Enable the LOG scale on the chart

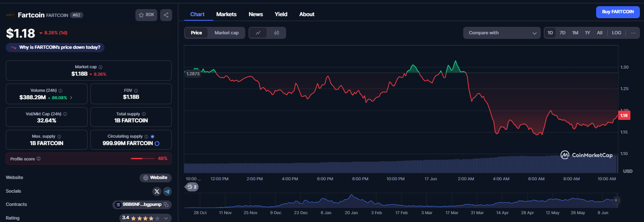tap(616, 33)
